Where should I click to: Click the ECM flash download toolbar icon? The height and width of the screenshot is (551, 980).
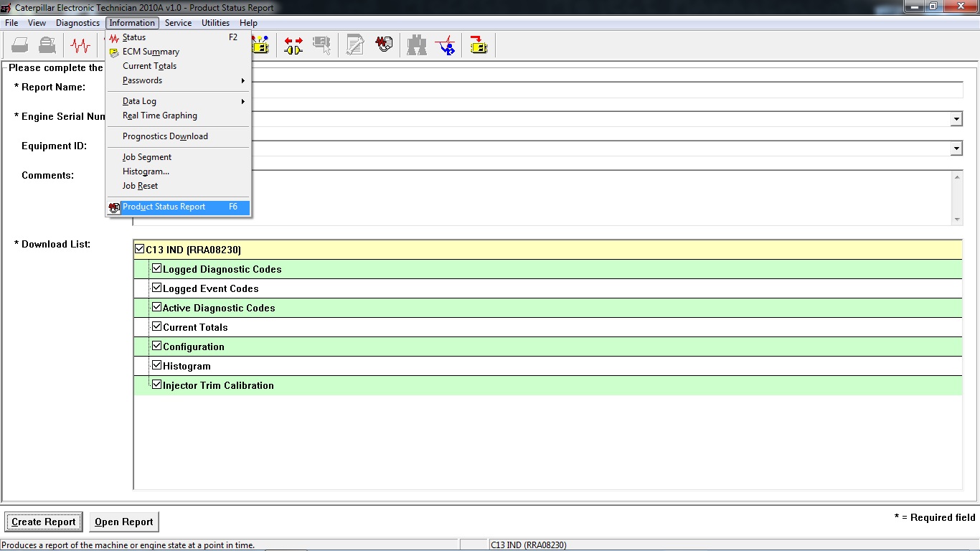tap(477, 44)
